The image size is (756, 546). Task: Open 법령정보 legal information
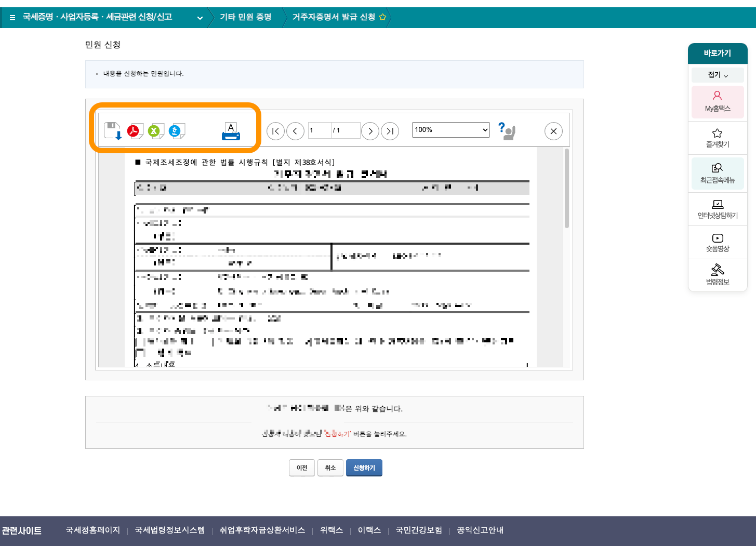tap(718, 275)
